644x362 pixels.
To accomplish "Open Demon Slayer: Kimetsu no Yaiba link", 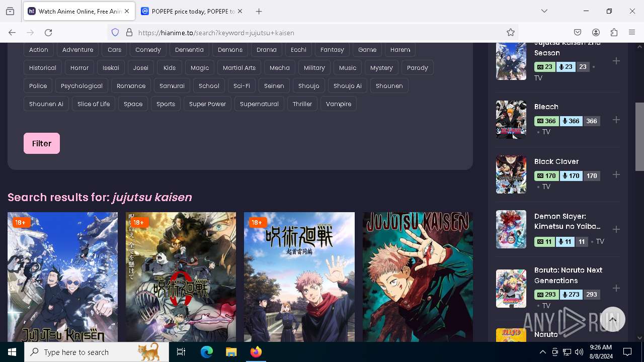I will 568,221.
